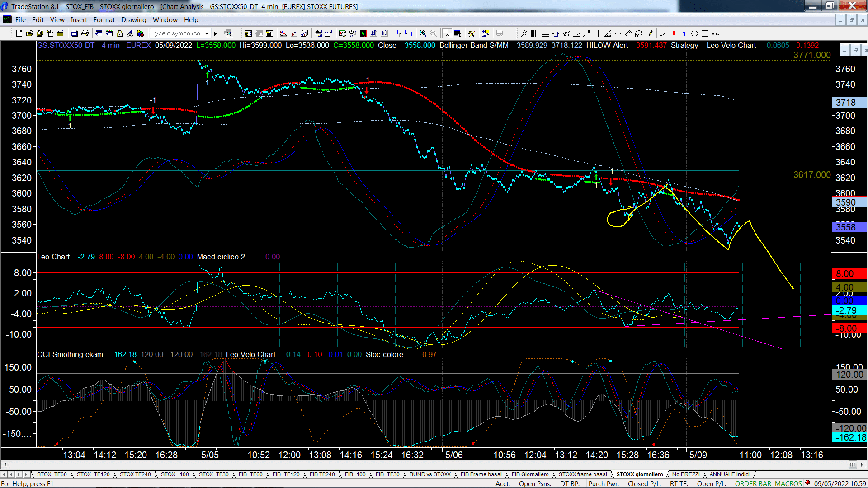Select the pointer arrow tool

pos(447,33)
